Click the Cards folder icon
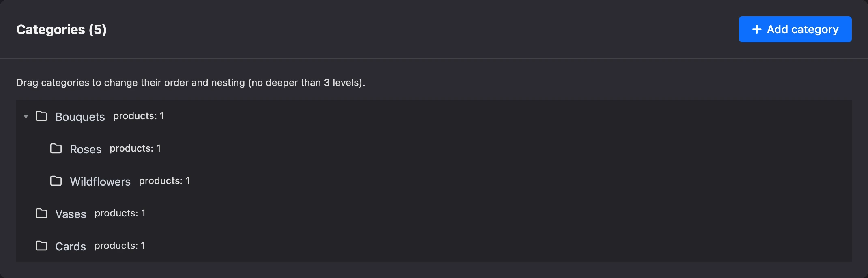This screenshot has height=278, width=868. click(41, 246)
